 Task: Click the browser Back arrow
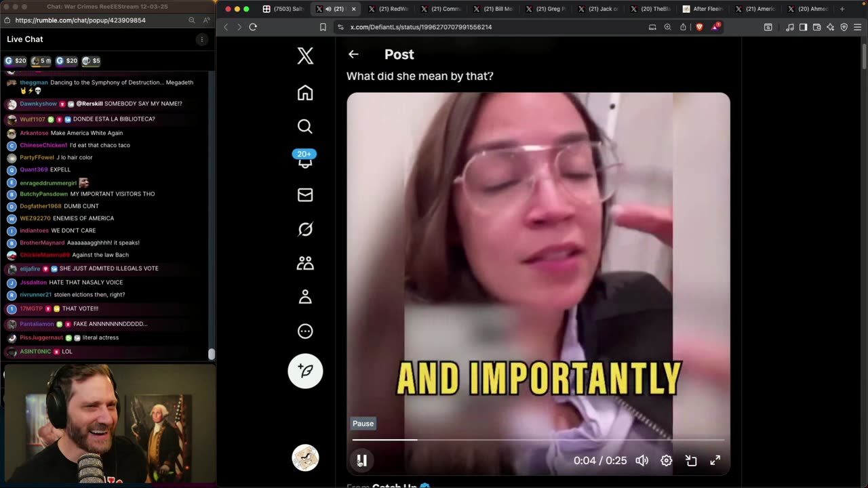coord(226,27)
